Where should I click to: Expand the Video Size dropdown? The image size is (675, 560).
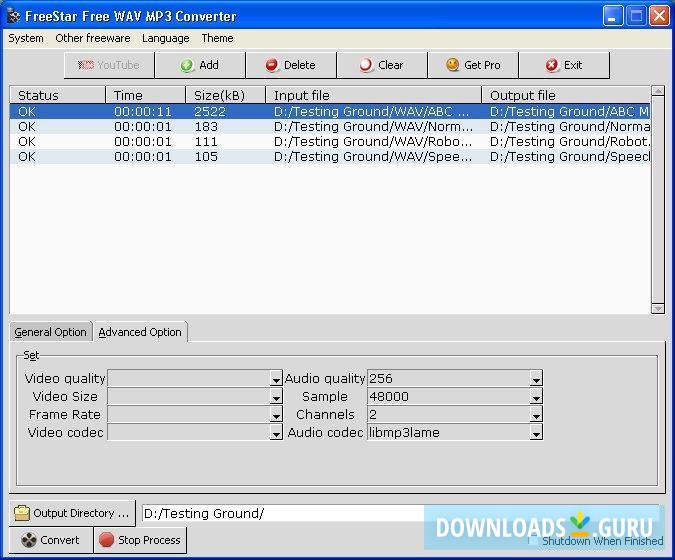point(276,396)
